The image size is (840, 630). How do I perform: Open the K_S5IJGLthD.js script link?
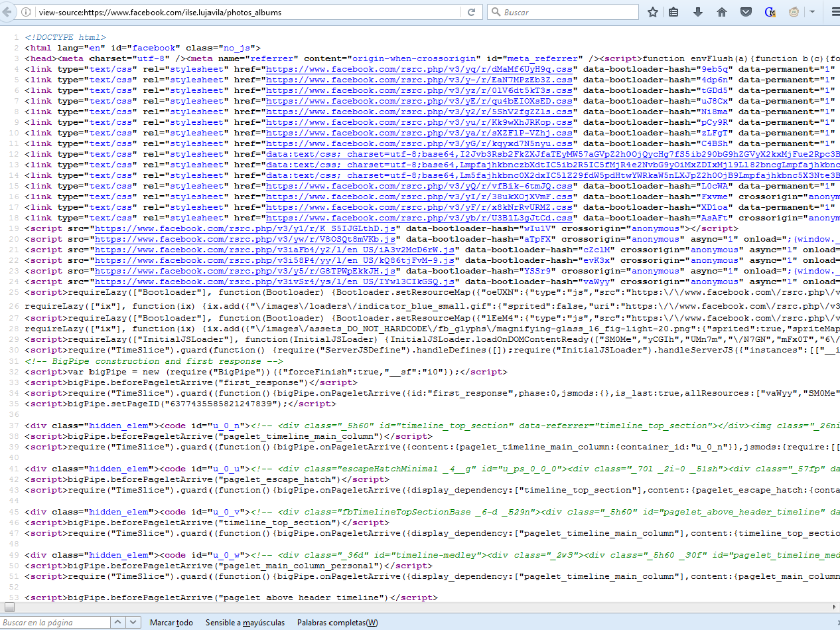245,228
